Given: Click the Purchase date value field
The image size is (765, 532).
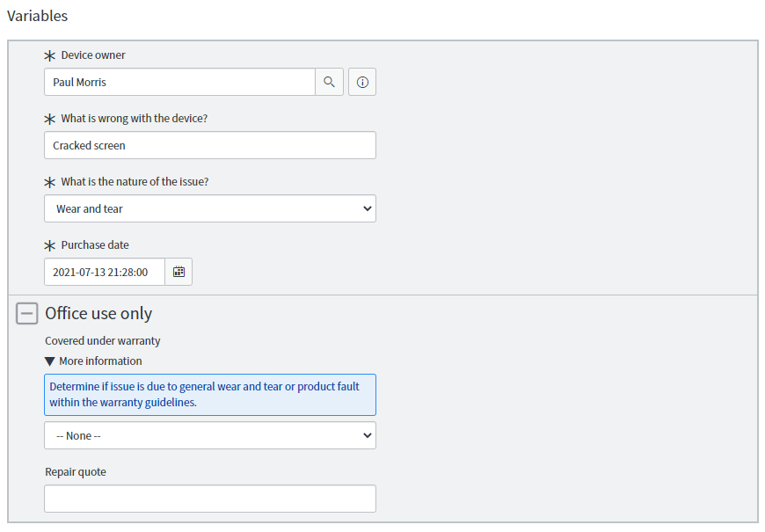Looking at the screenshot, I should pos(104,272).
